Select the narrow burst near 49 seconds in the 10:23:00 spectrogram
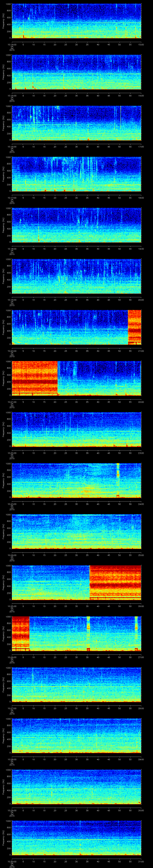 pos(118,480)
